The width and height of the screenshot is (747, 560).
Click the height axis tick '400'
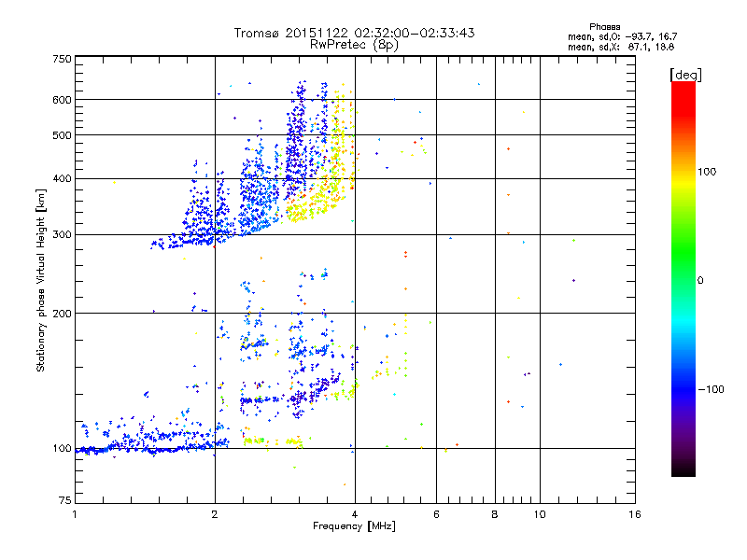pos(62,178)
